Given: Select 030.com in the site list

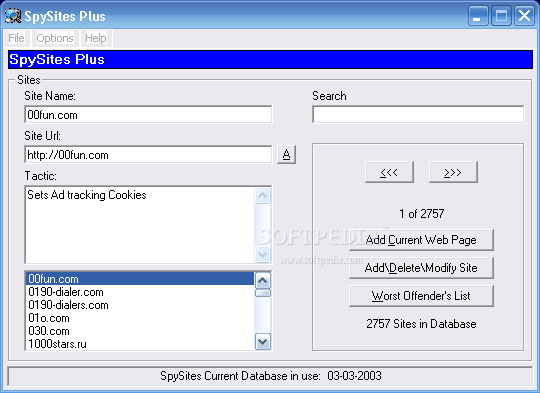Looking at the screenshot, I should pos(140,331).
